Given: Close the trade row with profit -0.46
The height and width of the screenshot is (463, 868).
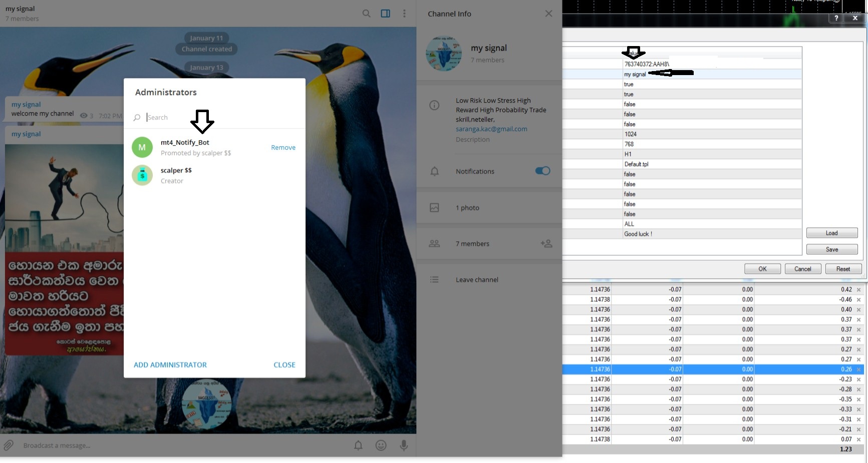Looking at the screenshot, I should pos(858,300).
